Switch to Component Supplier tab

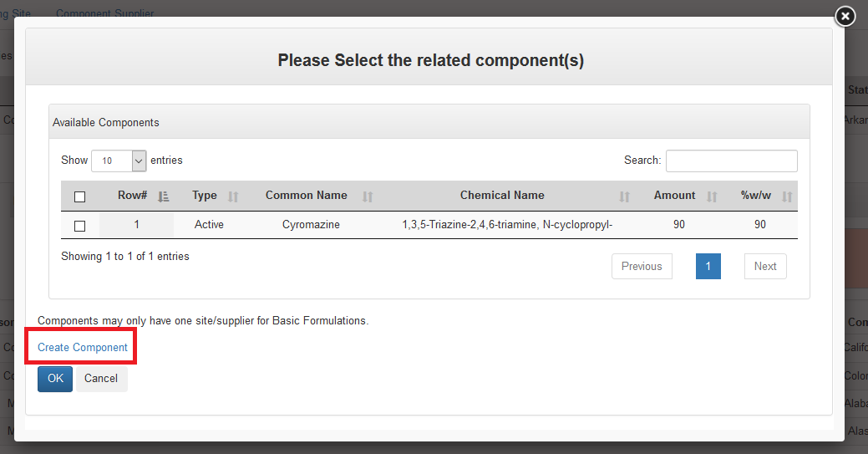(104, 14)
